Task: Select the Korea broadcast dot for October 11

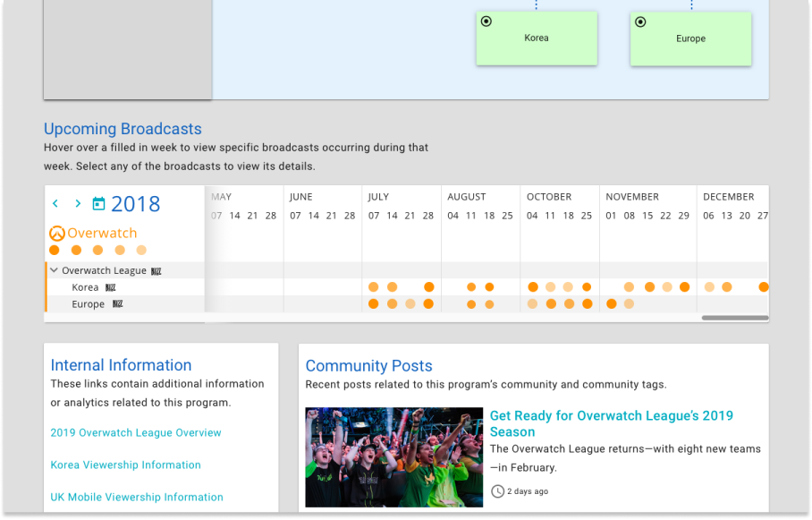Action: tap(551, 287)
